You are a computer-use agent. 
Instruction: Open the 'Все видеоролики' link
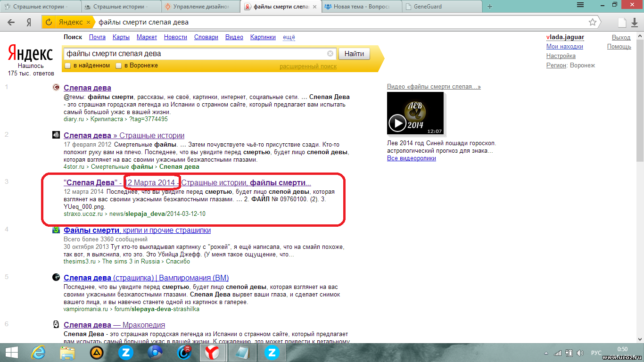[x=412, y=158]
